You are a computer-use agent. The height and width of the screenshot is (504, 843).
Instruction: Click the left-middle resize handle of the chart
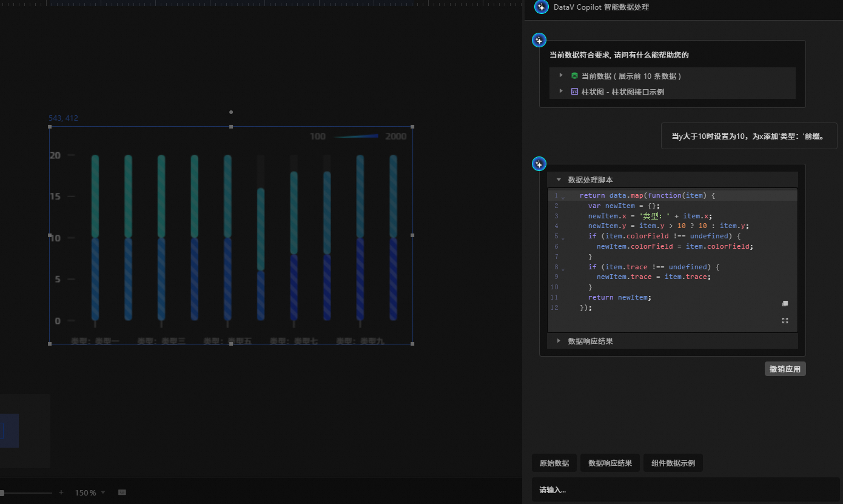point(50,235)
